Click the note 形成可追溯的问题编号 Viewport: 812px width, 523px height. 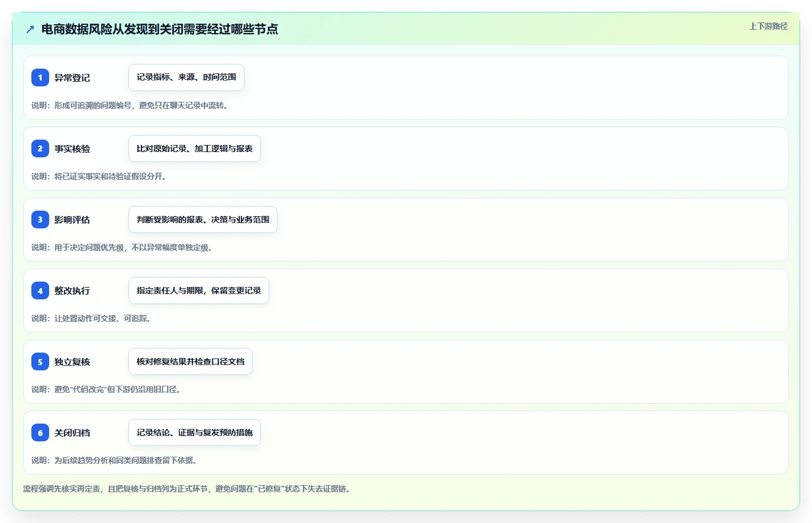(129, 105)
